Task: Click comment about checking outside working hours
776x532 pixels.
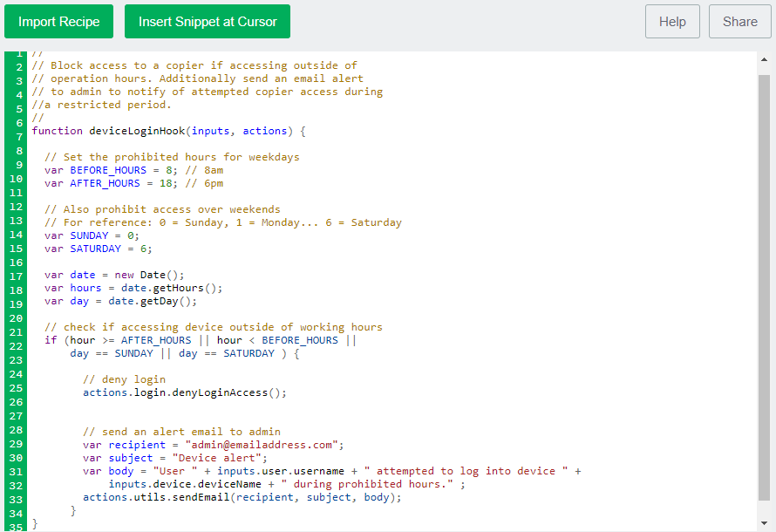Action: pyautogui.click(x=214, y=327)
